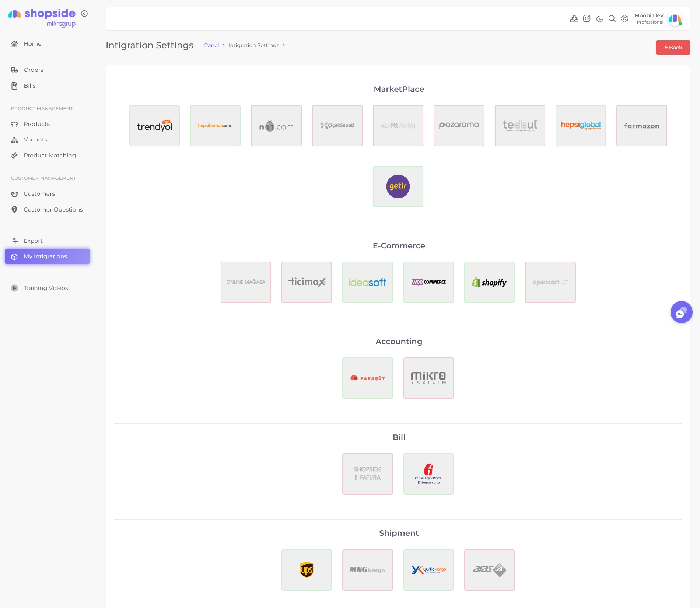Select the n11.com marketplace card
700x608 pixels.
point(276,126)
